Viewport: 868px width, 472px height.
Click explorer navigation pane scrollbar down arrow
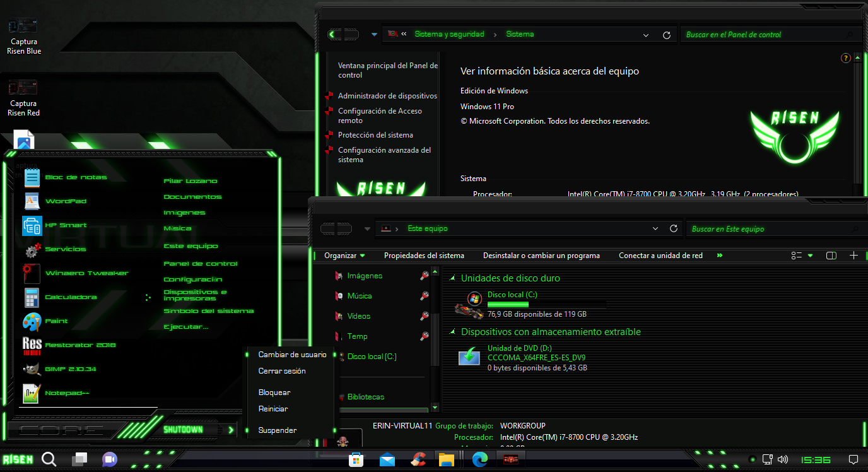coord(435,408)
